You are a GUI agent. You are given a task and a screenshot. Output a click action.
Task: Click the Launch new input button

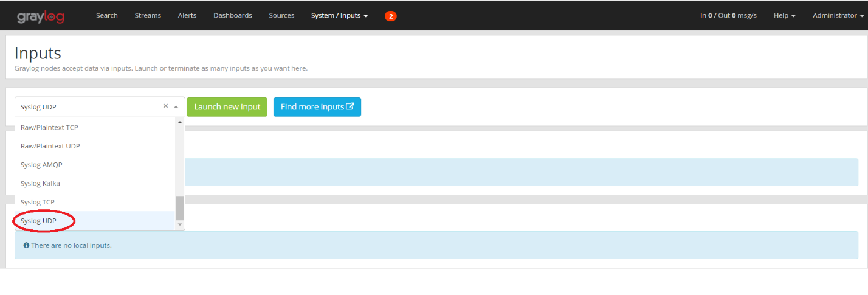coord(227,106)
